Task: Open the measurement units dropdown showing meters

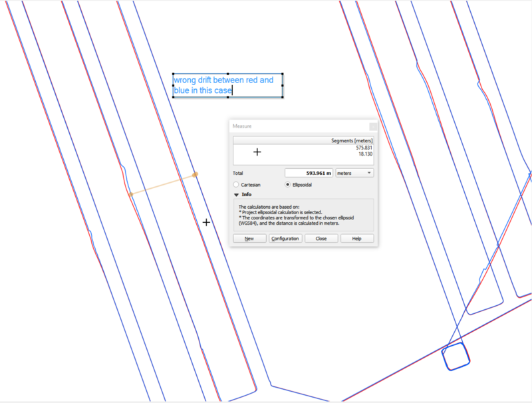Action: [x=354, y=172]
